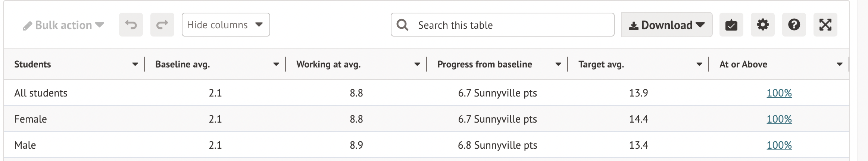The image size is (868, 161).
Task: Click the redo arrow button
Action: pyautogui.click(x=162, y=25)
